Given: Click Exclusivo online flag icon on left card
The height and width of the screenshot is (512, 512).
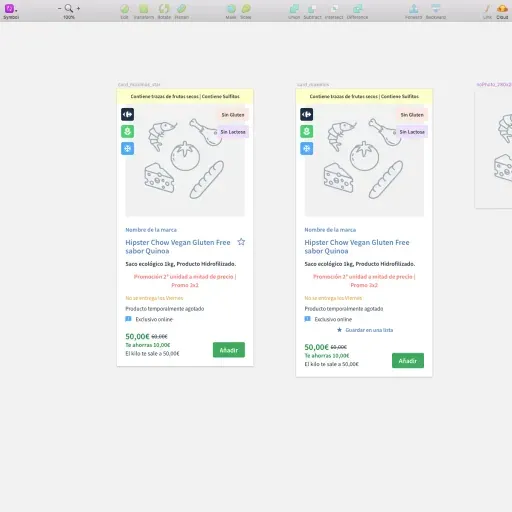Looking at the screenshot, I should point(128,319).
